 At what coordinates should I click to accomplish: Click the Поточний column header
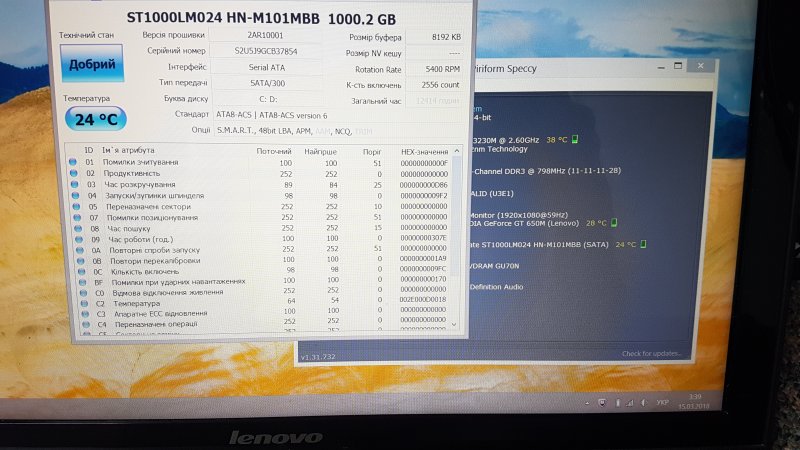point(274,151)
